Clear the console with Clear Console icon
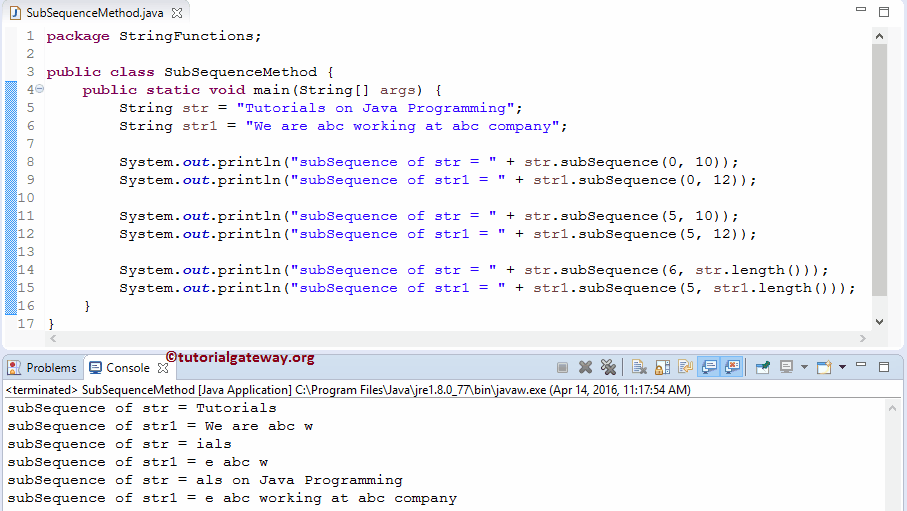The image size is (907, 511). click(x=639, y=367)
